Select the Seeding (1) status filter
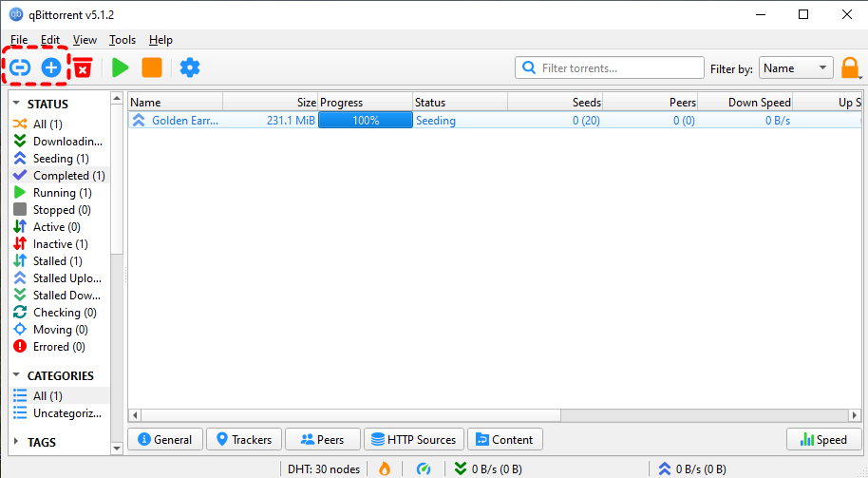This screenshot has width=868, height=478. tap(61, 159)
